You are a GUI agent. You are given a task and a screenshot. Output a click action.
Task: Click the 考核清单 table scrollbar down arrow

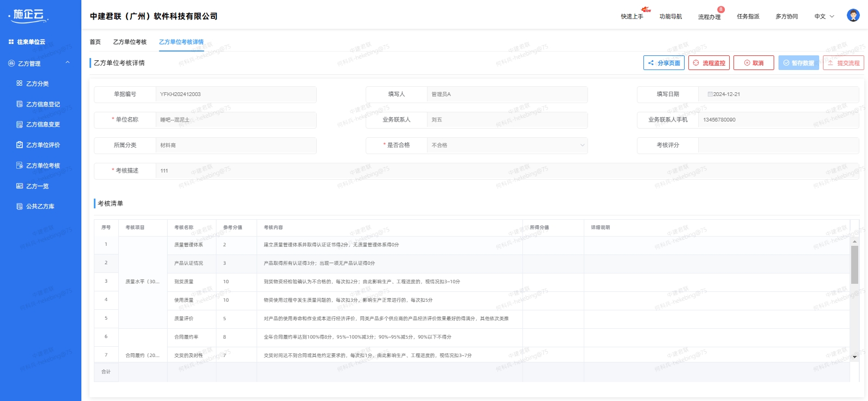[x=854, y=357]
